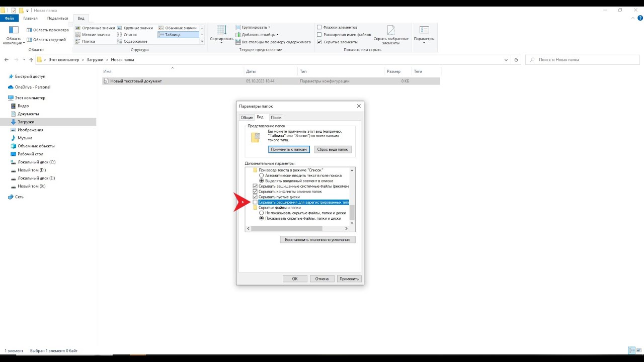Go back with the back arrow
644x362 pixels.
(7, 60)
